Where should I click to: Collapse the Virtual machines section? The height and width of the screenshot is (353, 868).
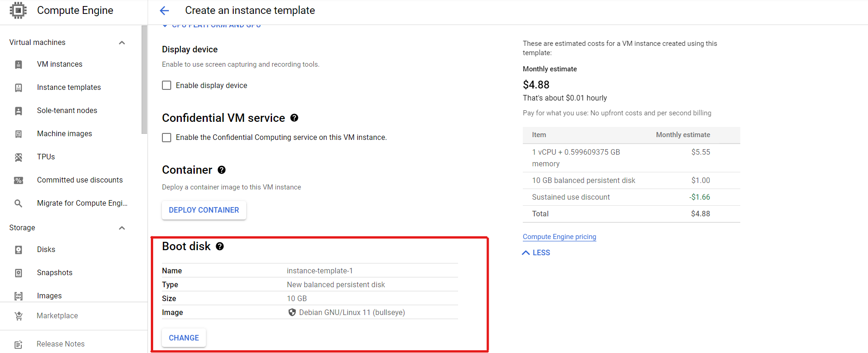(x=122, y=43)
